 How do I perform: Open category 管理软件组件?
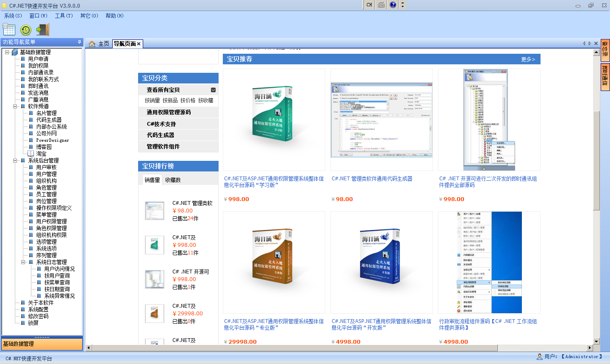[x=163, y=146]
